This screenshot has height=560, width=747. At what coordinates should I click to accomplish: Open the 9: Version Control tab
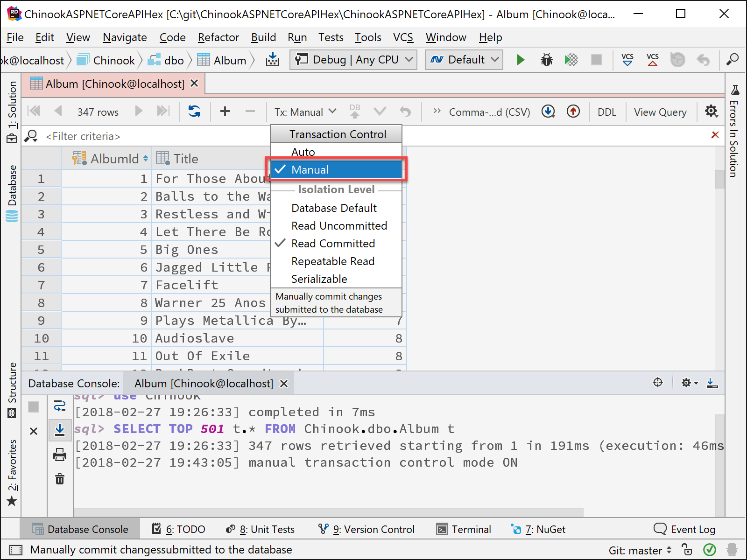pyautogui.click(x=366, y=529)
